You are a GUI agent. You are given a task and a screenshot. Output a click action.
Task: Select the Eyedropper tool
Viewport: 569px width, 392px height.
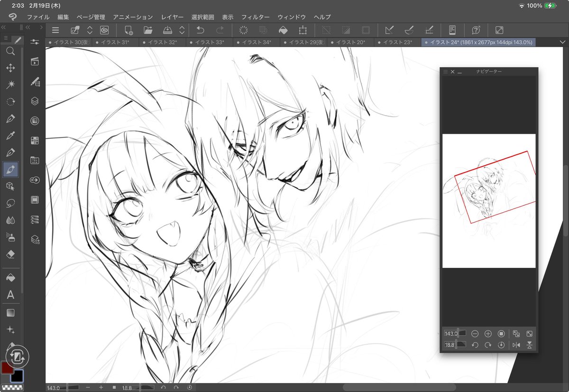11,135
